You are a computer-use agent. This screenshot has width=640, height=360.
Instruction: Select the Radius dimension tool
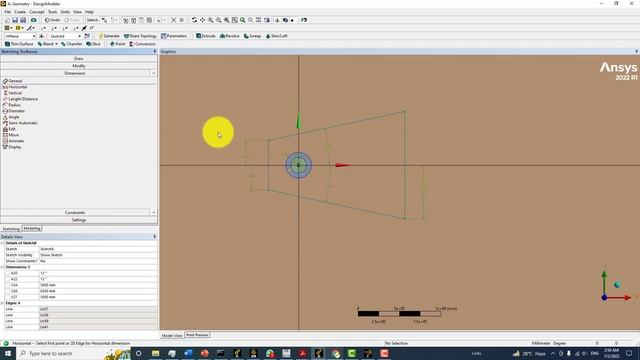point(12,105)
